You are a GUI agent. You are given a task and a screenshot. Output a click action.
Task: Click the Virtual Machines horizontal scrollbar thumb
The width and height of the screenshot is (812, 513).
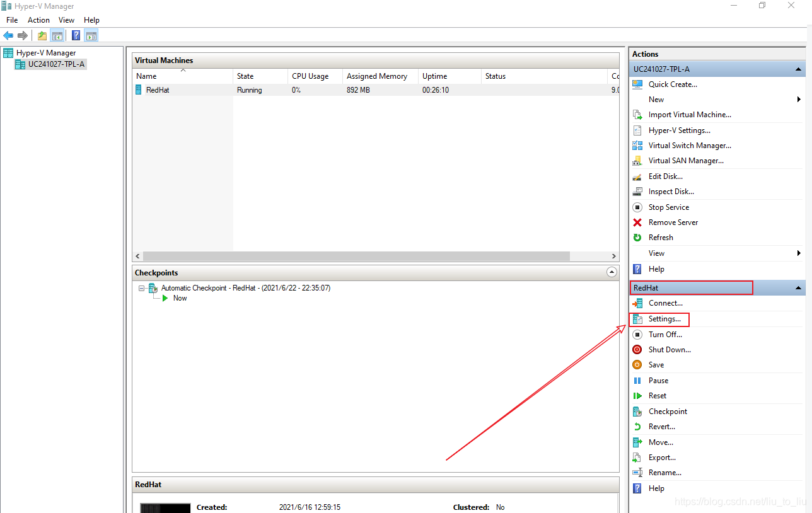point(356,256)
